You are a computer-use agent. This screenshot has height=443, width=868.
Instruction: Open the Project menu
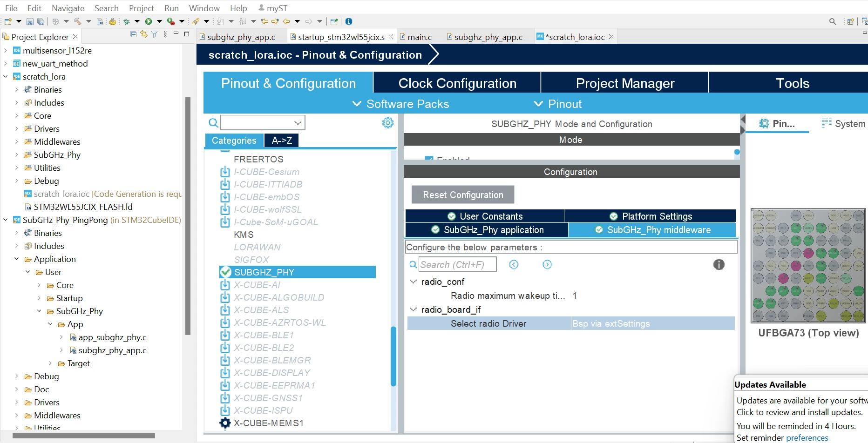[142, 8]
